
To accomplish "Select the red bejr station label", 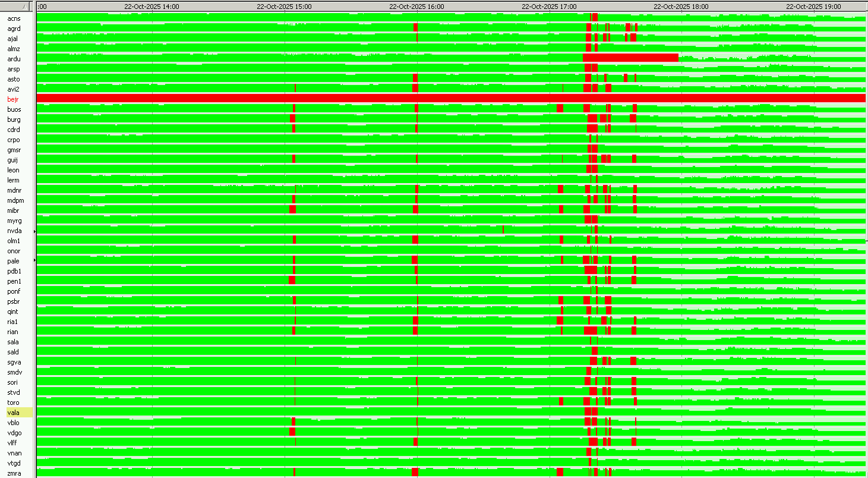I will coord(13,99).
